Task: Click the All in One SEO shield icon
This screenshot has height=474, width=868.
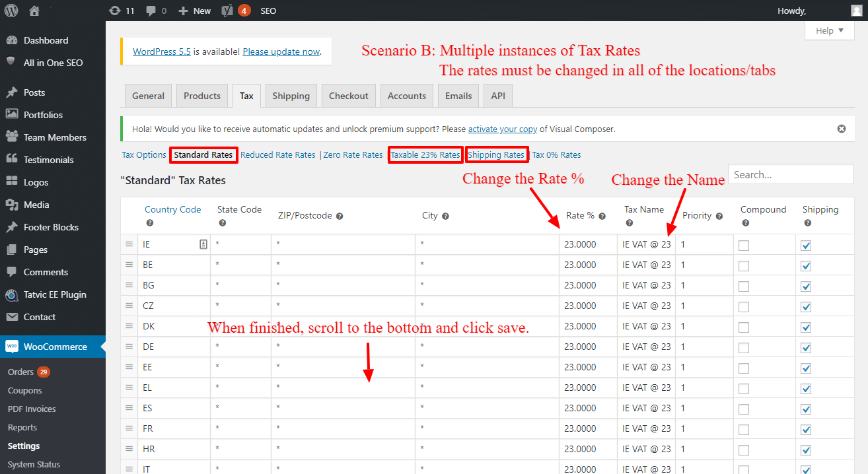Action: click(x=12, y=62)
